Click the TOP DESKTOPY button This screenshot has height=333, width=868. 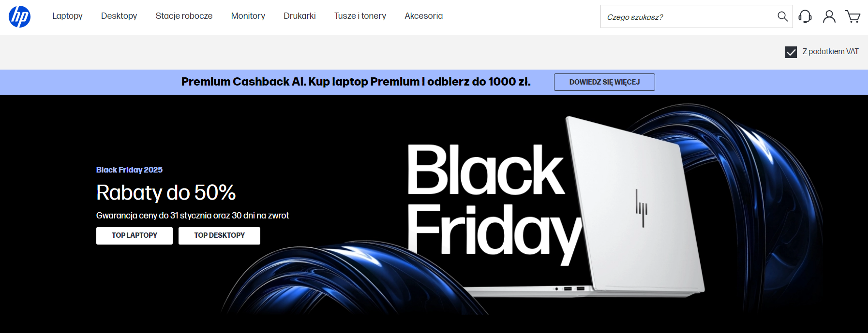point(219,236)
